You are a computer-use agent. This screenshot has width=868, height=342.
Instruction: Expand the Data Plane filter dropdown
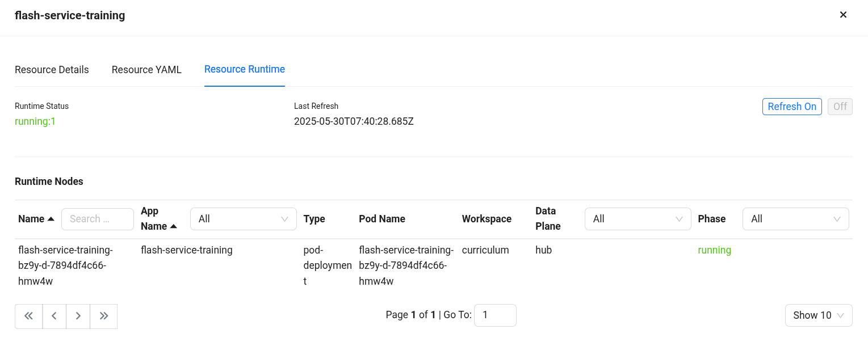click(638, 219)
